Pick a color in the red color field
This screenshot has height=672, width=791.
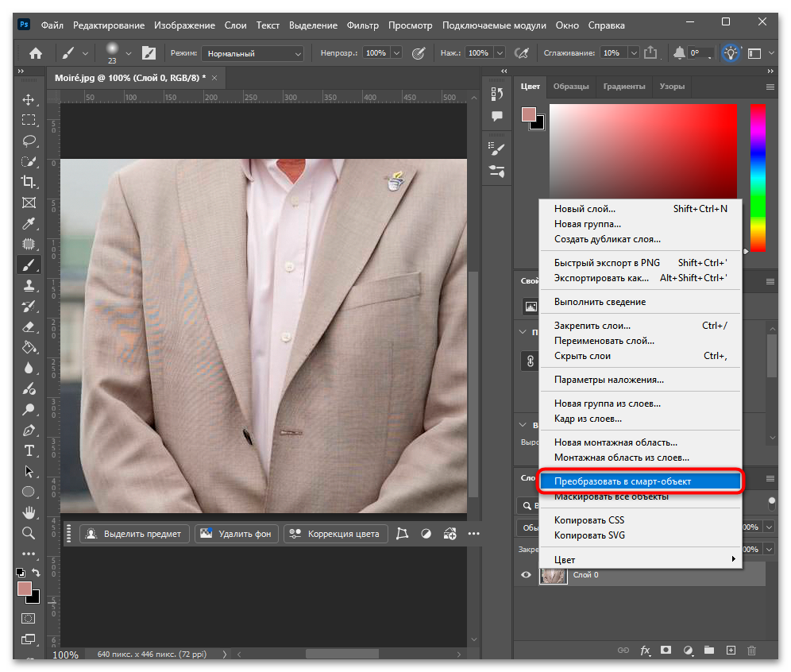click(642, 152)
